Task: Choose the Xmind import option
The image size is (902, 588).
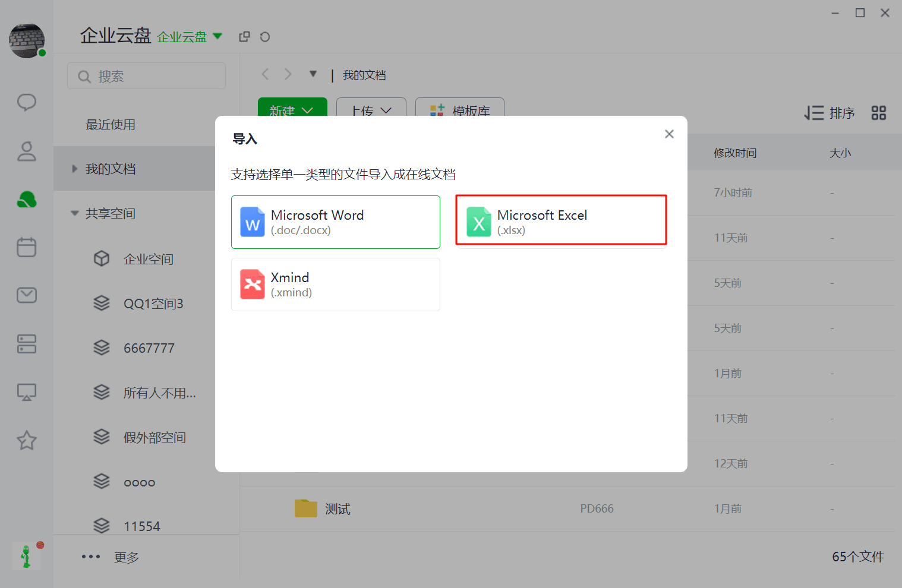Action: point(336,284)
